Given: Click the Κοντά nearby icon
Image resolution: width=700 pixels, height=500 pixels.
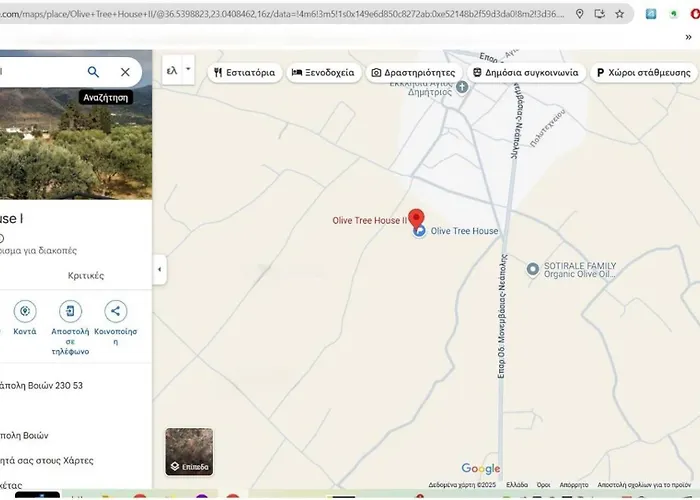Looking at the screenshot, I should (x=25, y=311).
